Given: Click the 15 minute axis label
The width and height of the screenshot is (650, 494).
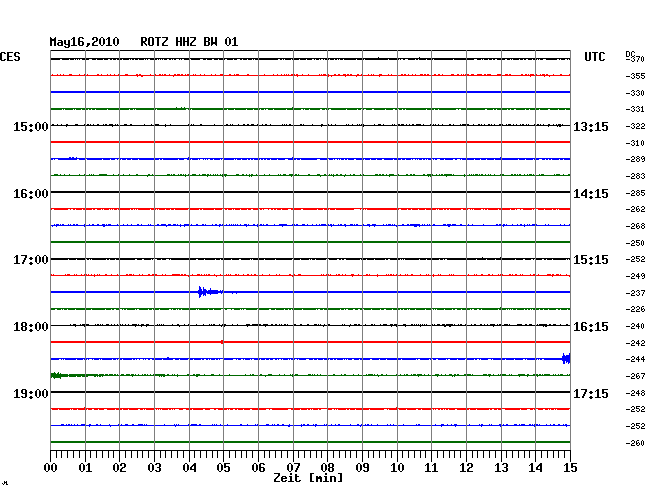Looking at the screenshot, I should coord(570,468).
